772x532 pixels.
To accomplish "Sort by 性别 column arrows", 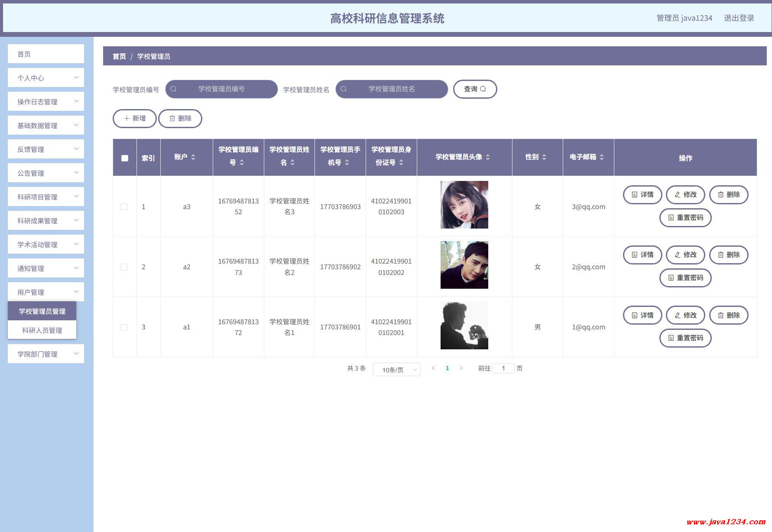I will (x=544, y=157).
